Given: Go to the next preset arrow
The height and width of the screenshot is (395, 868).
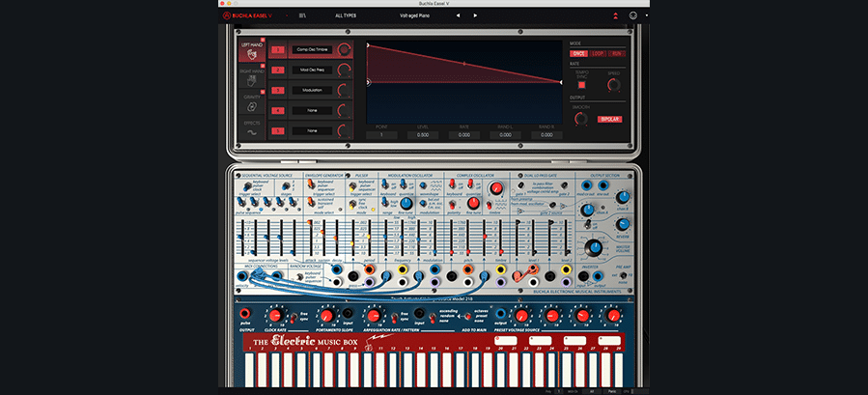Looking at the screenshot, I should 475,15.
